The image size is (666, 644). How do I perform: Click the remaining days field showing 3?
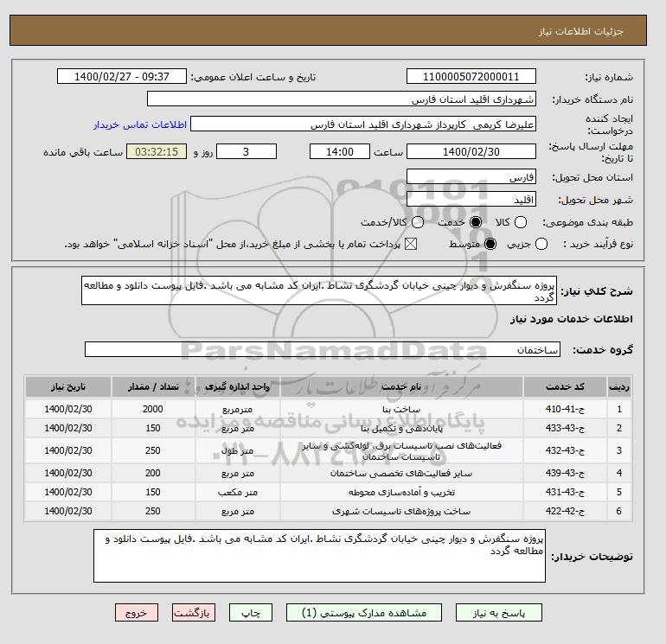pos(247,151)
